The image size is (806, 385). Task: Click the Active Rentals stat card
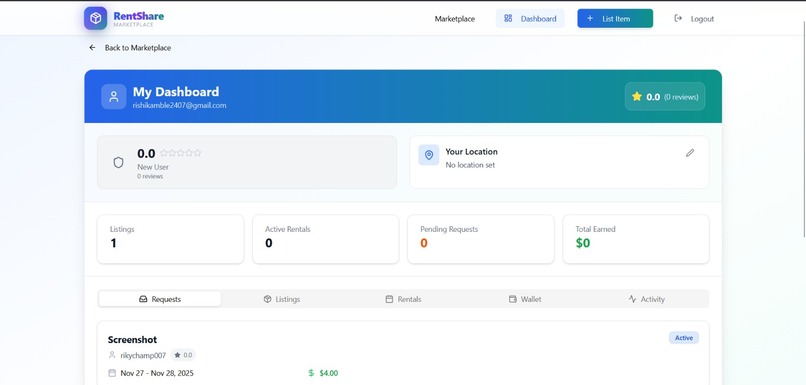[326, 239]
